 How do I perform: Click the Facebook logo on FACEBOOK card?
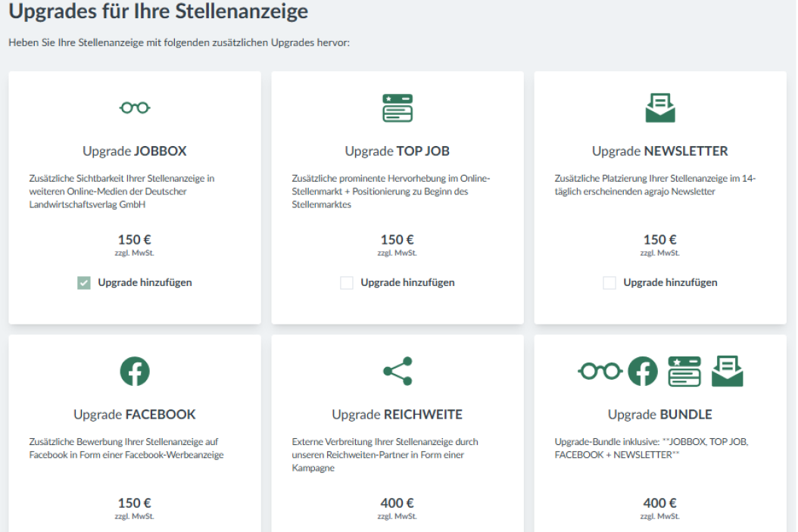pos(135,372)
